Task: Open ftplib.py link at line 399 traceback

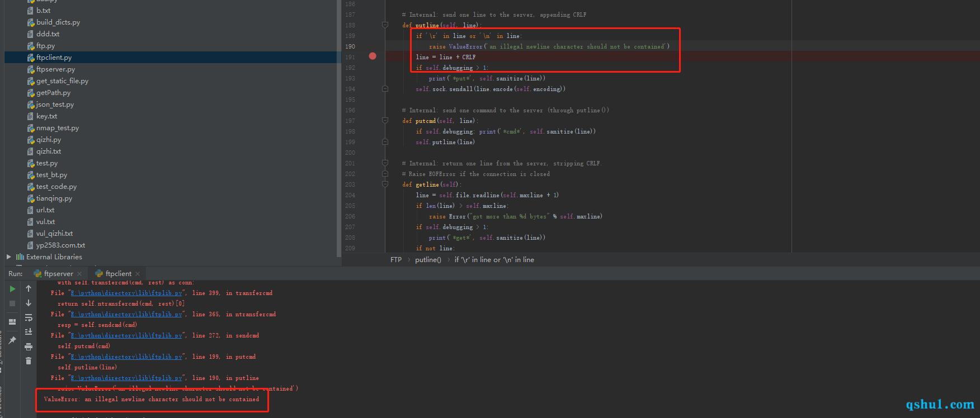Action: click(126, 293)
